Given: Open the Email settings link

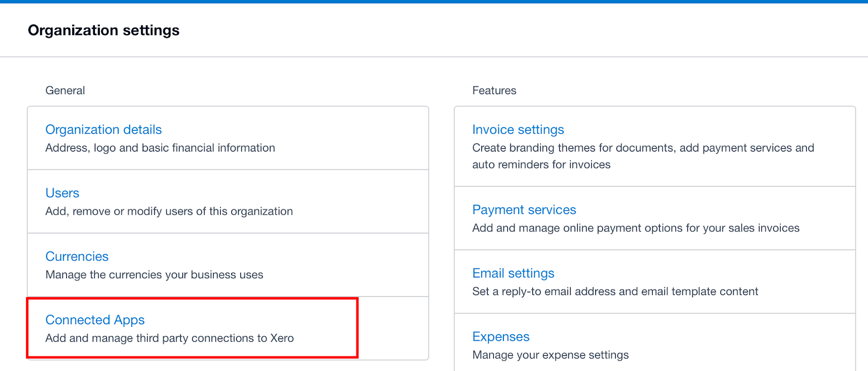Looking at the screenshot, I should tap(513, 273).
